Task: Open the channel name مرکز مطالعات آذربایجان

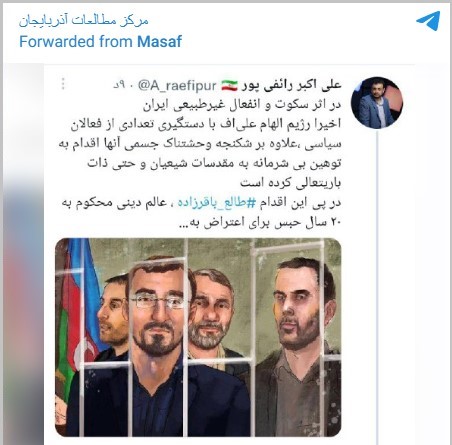Action: point(83,21)
